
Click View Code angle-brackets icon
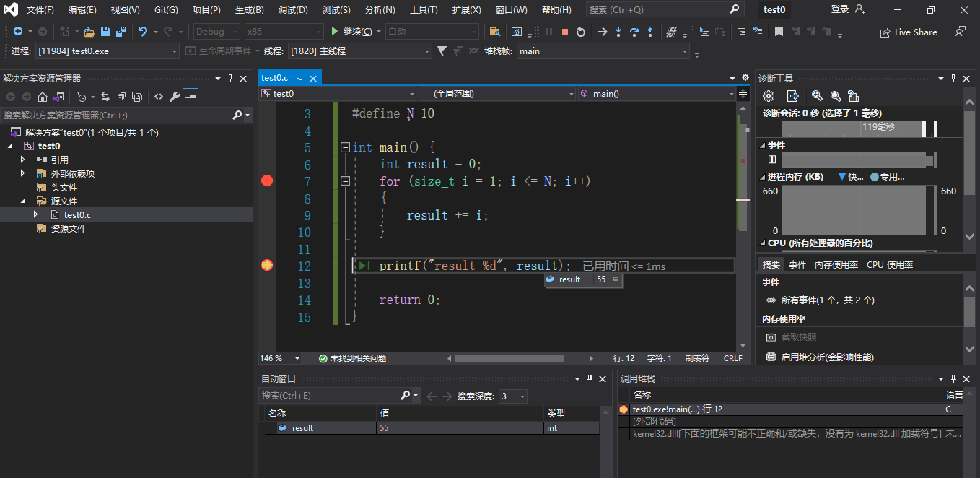(158, 97)
